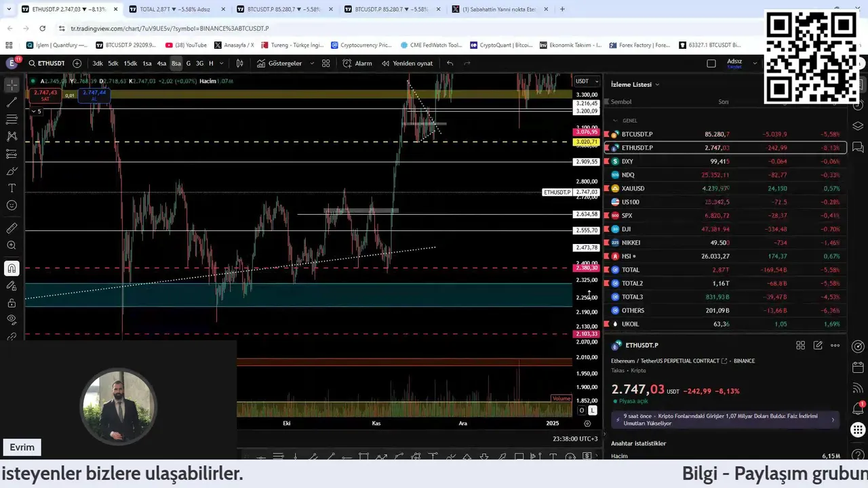Open ETHUSDT symbol search
Image resolution: width=868 pixels, height=488 pixels.
(x=46, y=63)
